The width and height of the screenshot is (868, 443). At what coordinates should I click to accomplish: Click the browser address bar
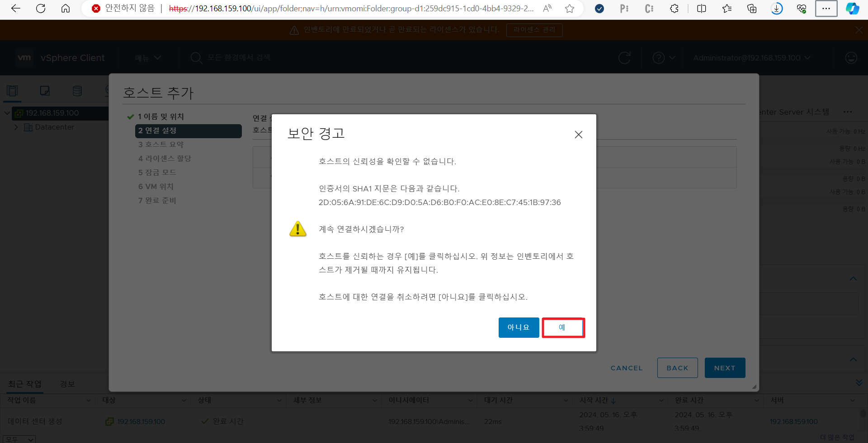[x=316, y=9]
